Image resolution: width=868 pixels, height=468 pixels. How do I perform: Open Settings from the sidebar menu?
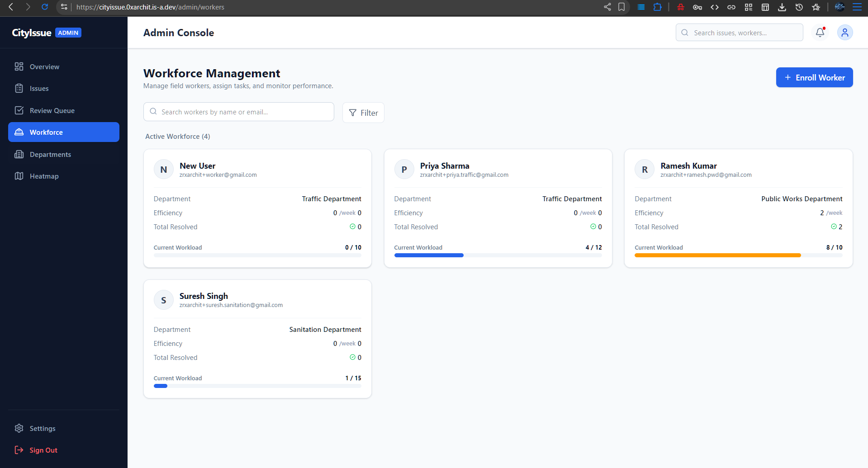[x=42, y=428]
